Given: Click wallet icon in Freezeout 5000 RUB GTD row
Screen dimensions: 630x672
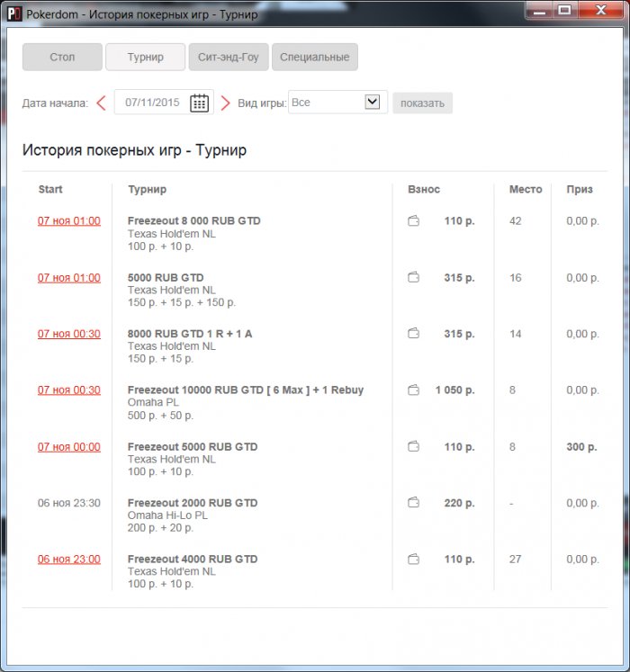Looking at the screenshot, I should point(413,446).
